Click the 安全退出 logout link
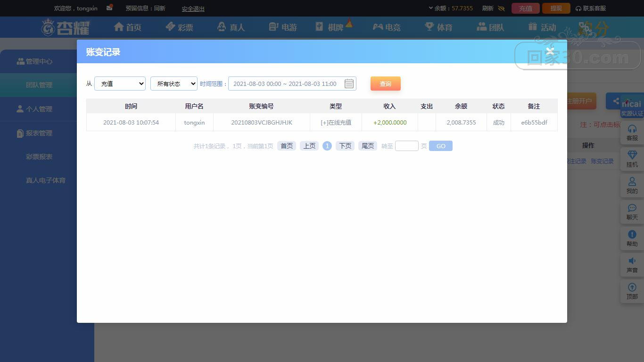 coord(193,8)
